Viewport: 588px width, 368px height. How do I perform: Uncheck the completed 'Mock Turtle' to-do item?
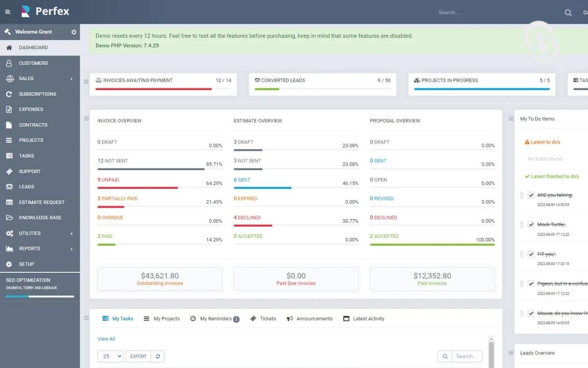531,225
